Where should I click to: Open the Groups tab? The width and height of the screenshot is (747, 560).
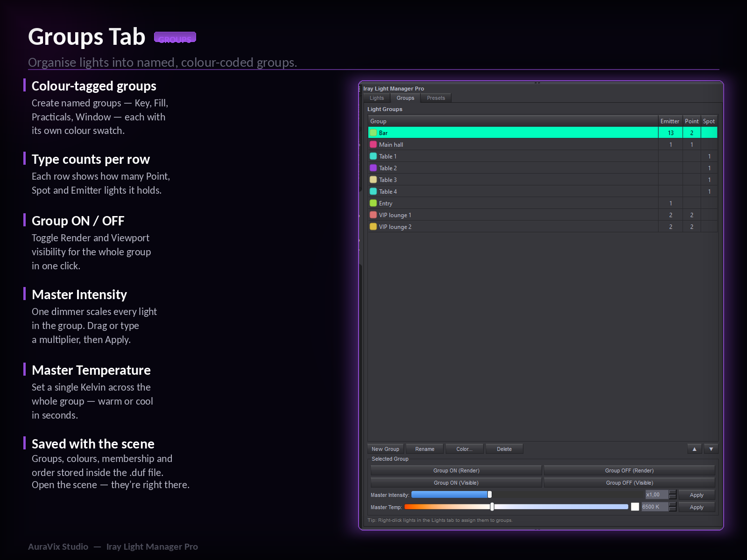coord(405,98)
